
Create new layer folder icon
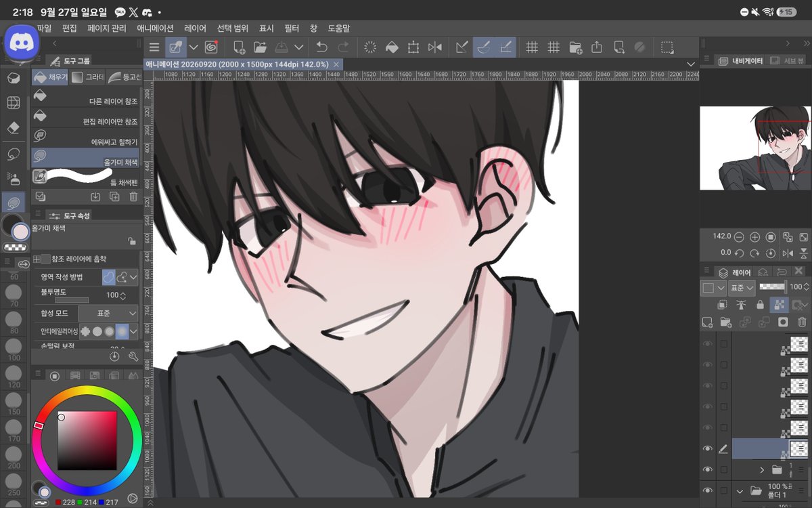726,322
